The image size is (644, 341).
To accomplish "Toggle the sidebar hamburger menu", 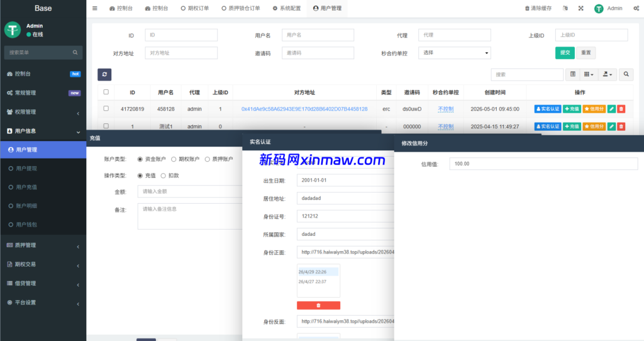I will [x=95, y=8].
